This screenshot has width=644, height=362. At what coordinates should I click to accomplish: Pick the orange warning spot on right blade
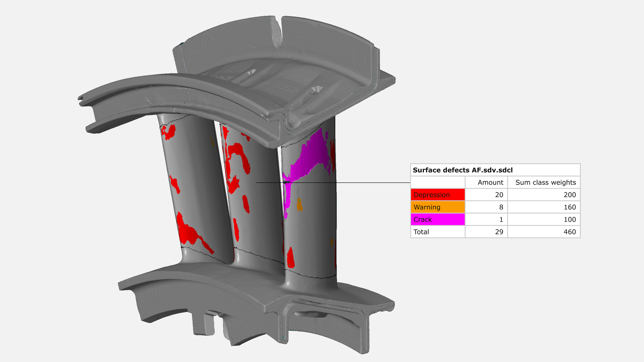[x=300, y=204]
